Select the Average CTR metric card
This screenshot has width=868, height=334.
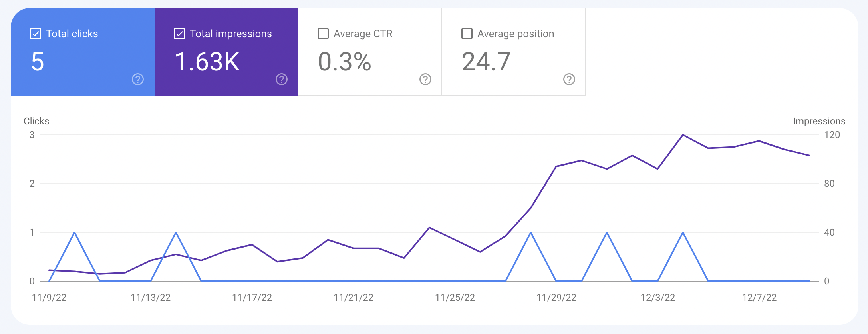point(370,52)
